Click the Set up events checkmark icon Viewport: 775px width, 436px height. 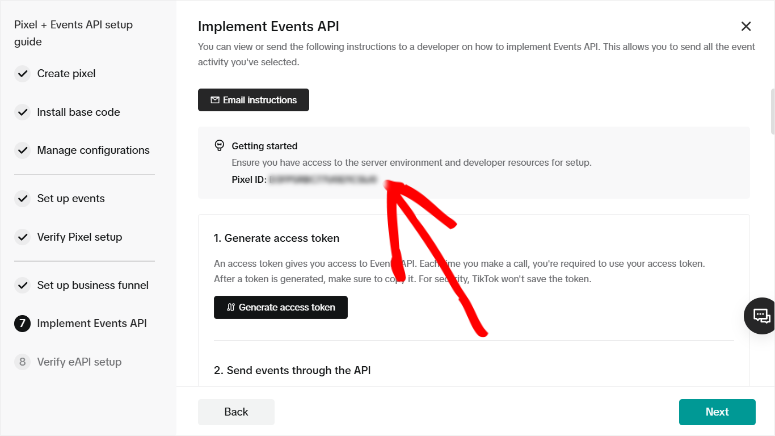pos(22,199)
